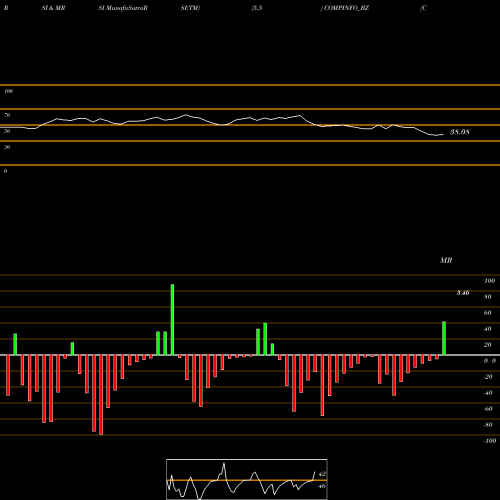Click the 'SI(TM)' header text

pyautogui.click(x=190, y=8)
